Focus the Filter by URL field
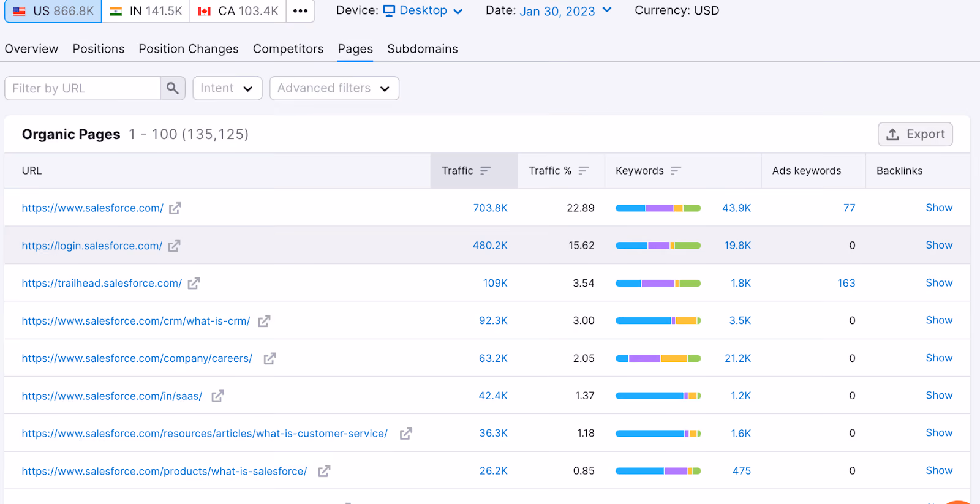980x504 pixels. pos(83,88)
